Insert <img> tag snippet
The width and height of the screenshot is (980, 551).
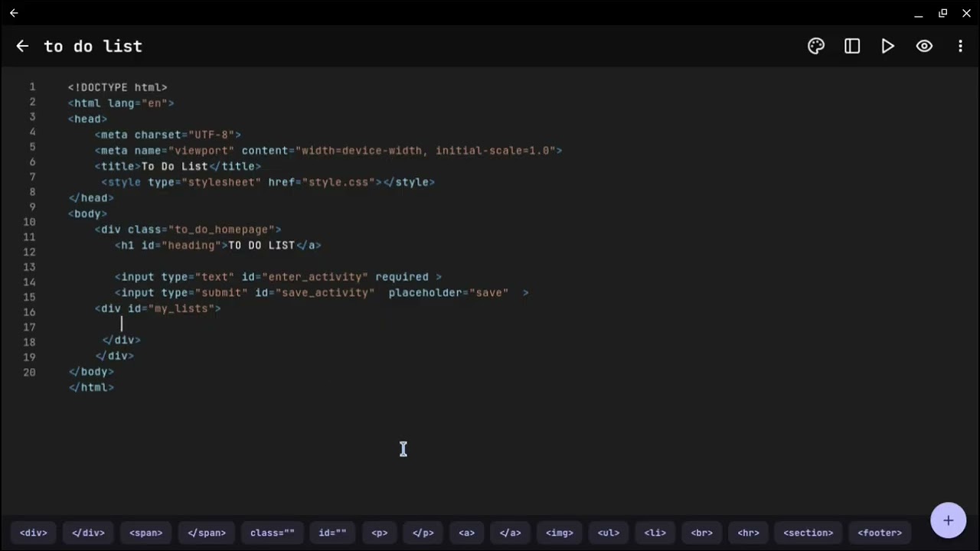pos(560,533)
